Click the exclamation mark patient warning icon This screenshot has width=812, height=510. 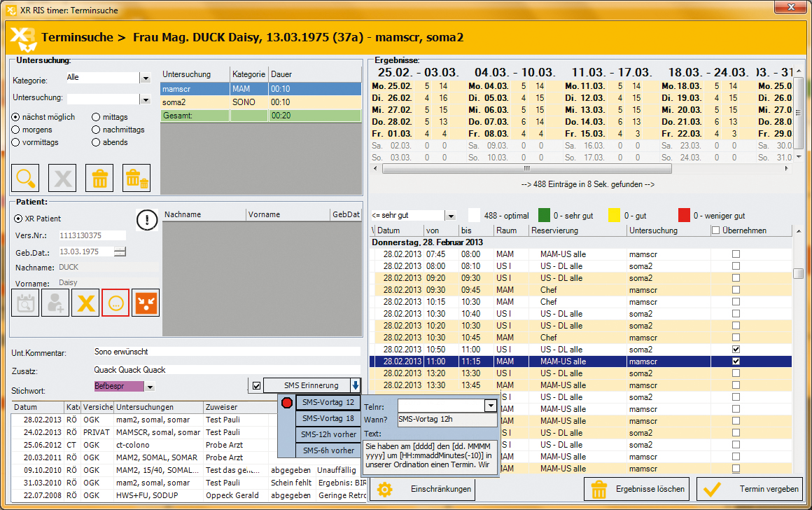pyautogui.click(x=147, y=220)
